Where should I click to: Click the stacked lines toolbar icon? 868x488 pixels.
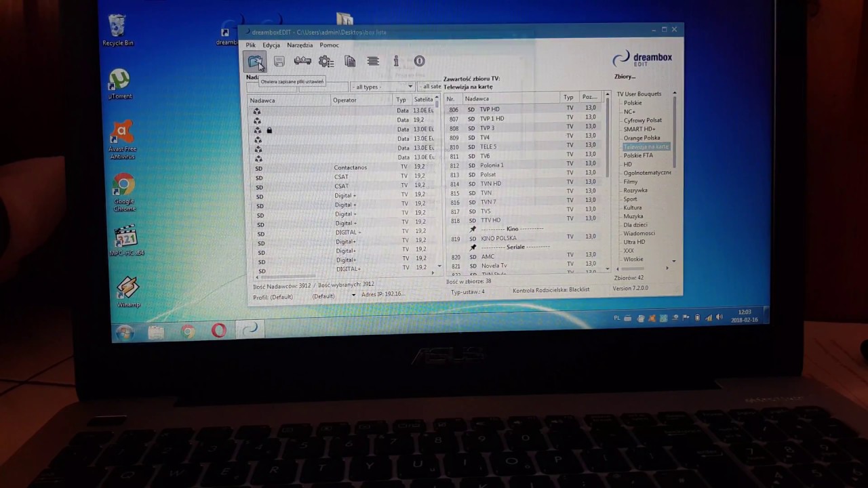pyautogui.click(x=373, y=61)
